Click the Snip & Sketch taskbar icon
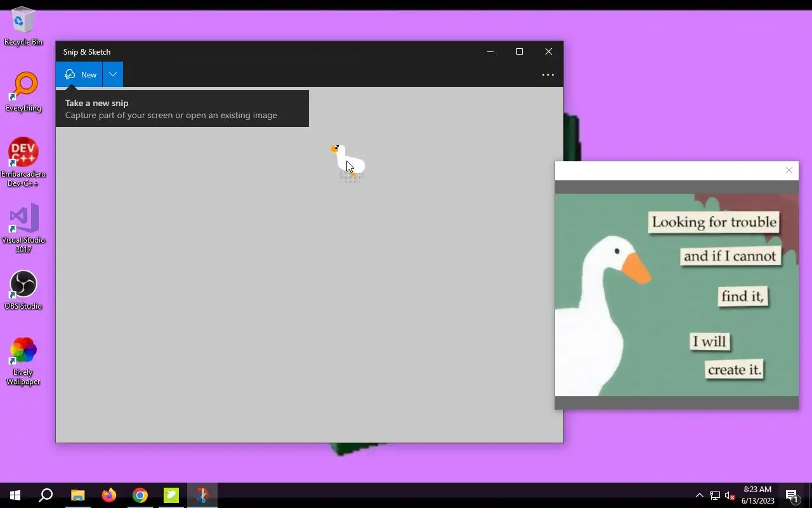Viewport: 812px width, 508px height. 202,495
